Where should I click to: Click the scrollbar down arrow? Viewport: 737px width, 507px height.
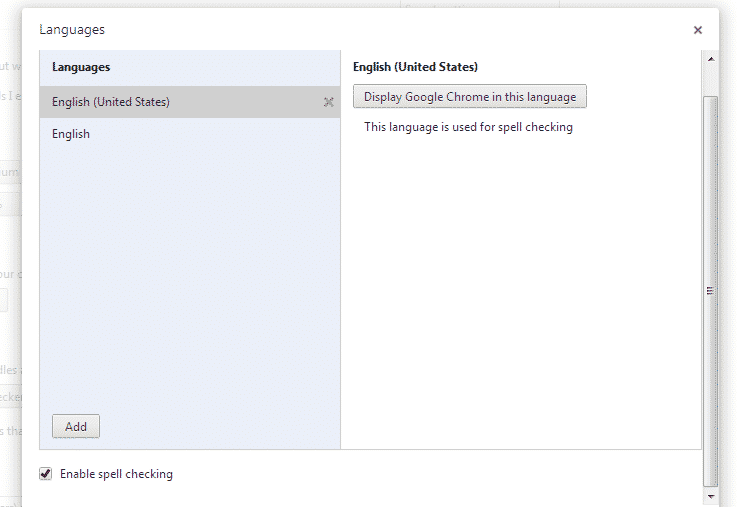click(x=711, y=495)
